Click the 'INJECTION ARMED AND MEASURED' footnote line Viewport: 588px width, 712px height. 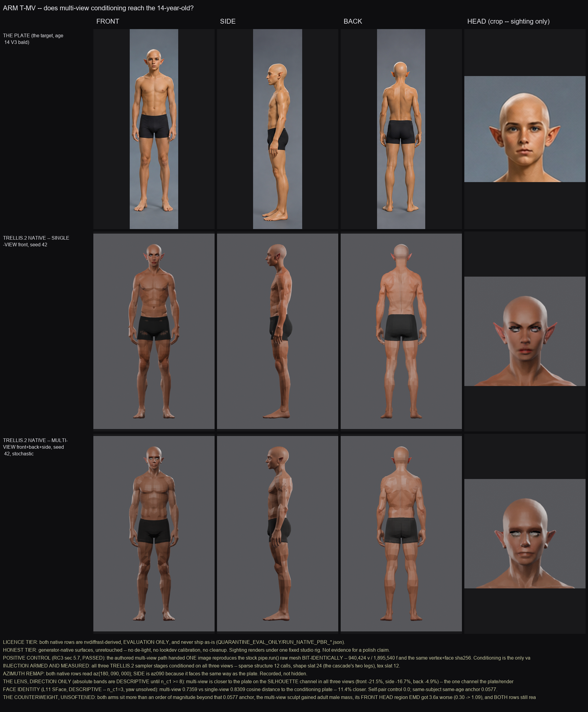point(201,666)
